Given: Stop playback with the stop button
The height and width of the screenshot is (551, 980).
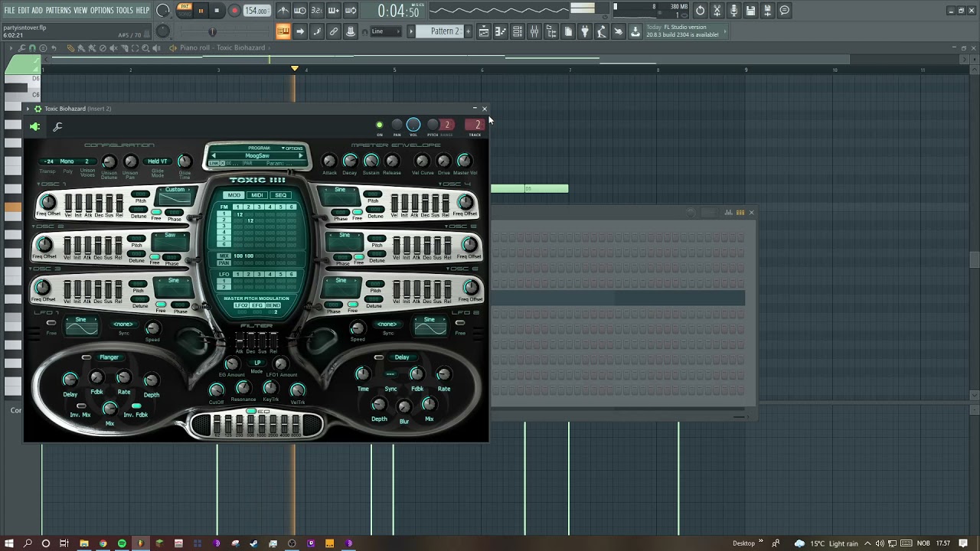Looking at the screenshot, I should 217,11.
